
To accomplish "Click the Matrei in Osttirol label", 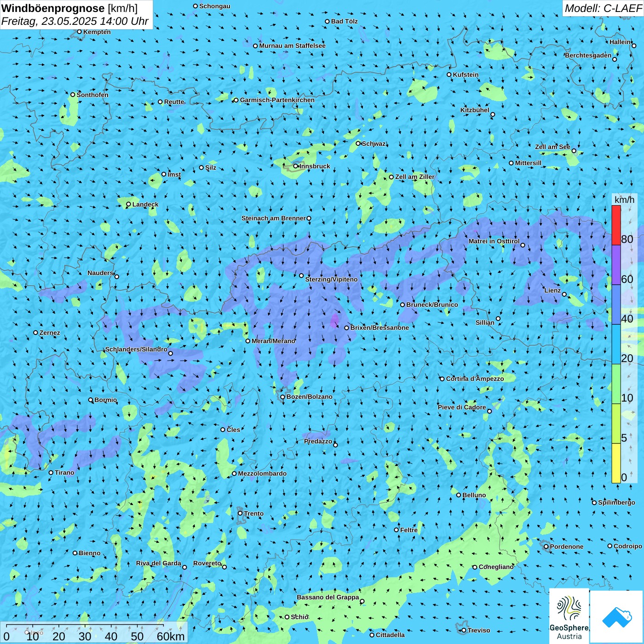I will tap(494, 241).
